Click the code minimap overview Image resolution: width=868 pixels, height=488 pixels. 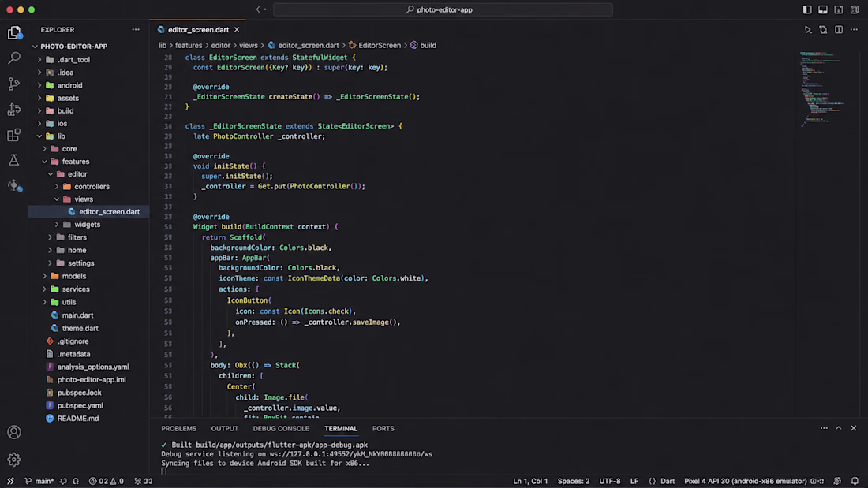point(824,88)
